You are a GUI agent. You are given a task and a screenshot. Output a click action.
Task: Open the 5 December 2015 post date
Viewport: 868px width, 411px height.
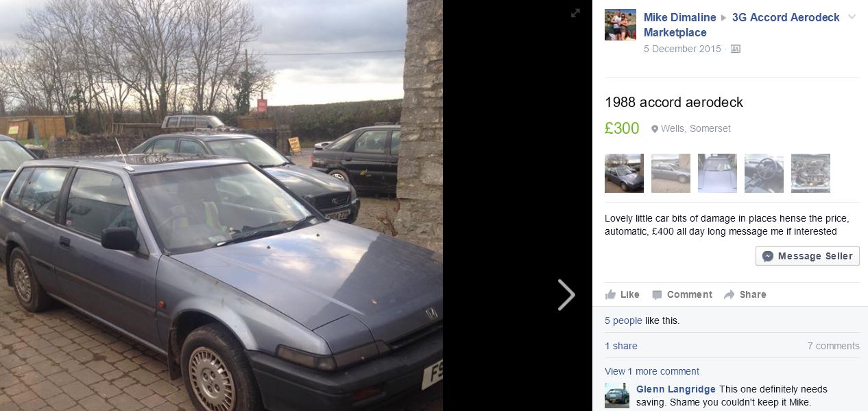tap(682, 49)
